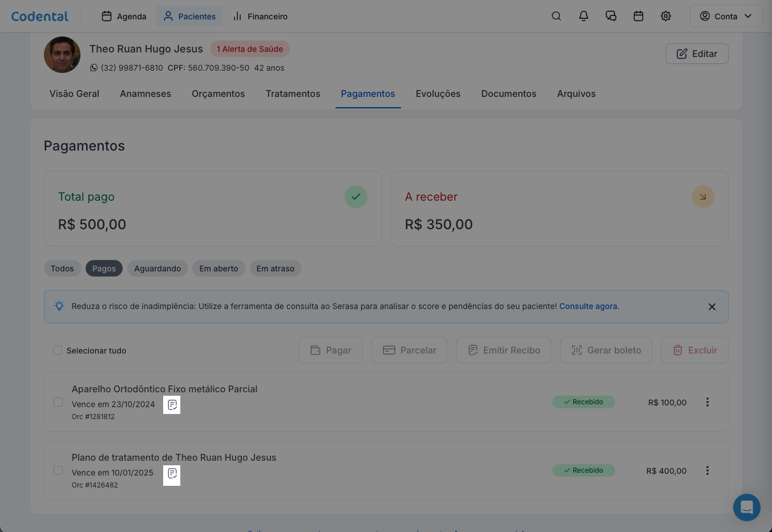Click receipt icon for Plano de tratamento payment
772x532 pixels.
[x=172, y=473]
